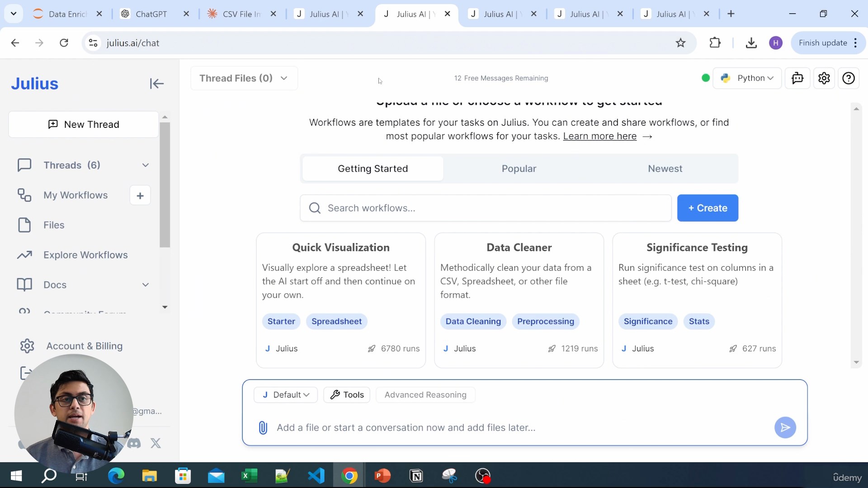This screenshot has width=868, height=488.
Task: Open the help question mark icon
Action: (x=849, y=78)
